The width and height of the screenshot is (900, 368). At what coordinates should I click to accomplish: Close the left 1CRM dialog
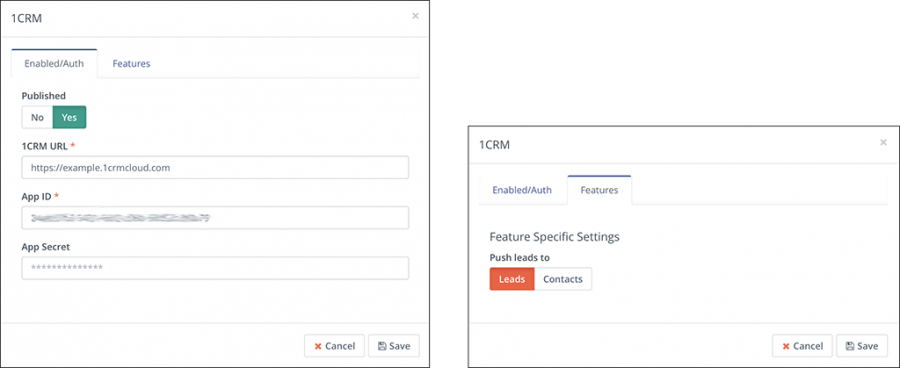[x=416, y=16]
